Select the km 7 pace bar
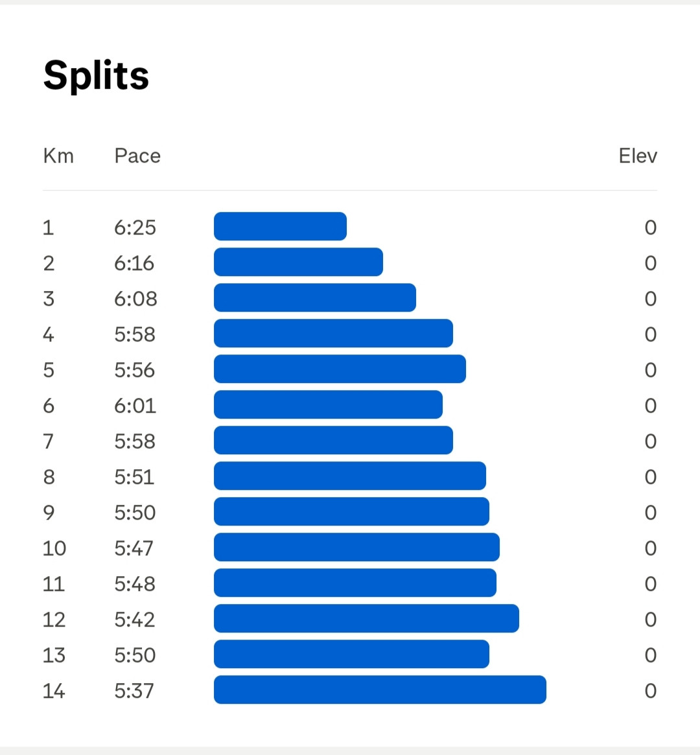 tap(333, 440)
